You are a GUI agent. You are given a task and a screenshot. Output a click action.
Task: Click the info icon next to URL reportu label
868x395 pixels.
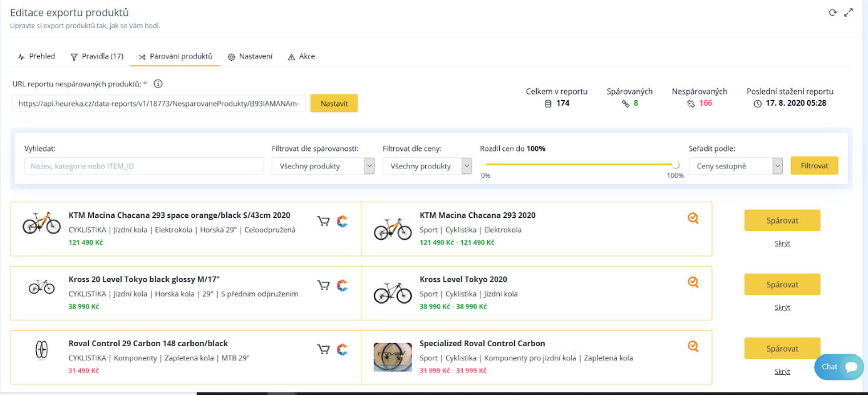coord(158,84)
